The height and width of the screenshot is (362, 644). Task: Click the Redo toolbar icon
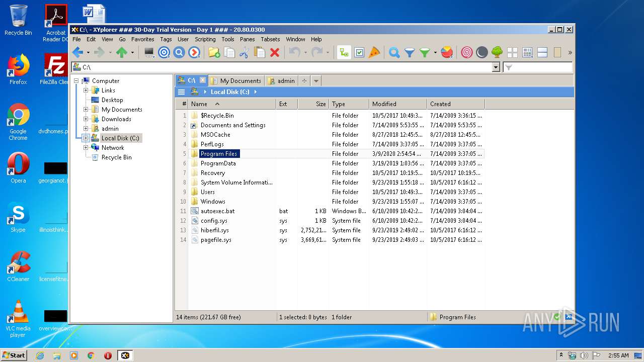coord(317,52)
